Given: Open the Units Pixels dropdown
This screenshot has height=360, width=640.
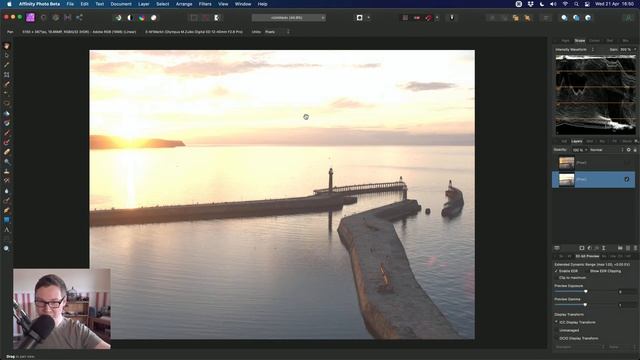Looking at the screenshot, I should point(277,31).
